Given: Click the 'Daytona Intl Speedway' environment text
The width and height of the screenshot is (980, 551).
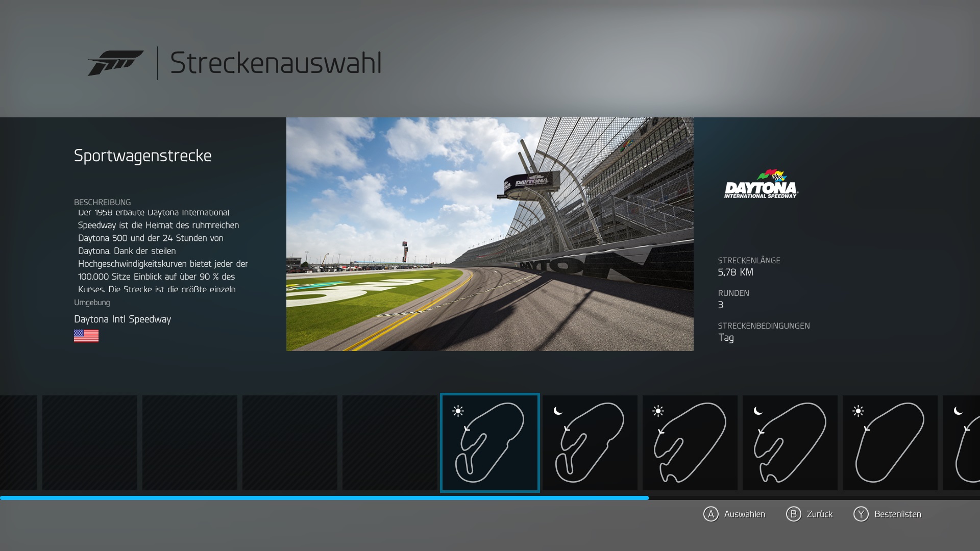Looking at the screenshot, I should tap(122, 319).
